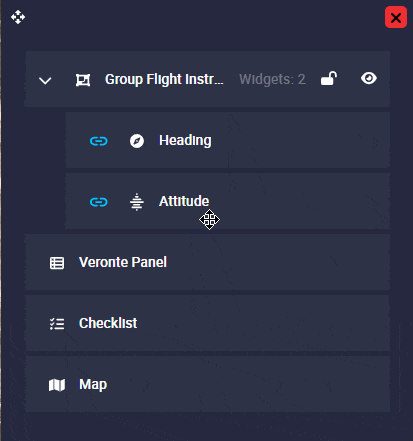This screenshot has height=441, width=413.
Task: Click the panel list icon beside Veronte Panel
Action: pos(57,263)
